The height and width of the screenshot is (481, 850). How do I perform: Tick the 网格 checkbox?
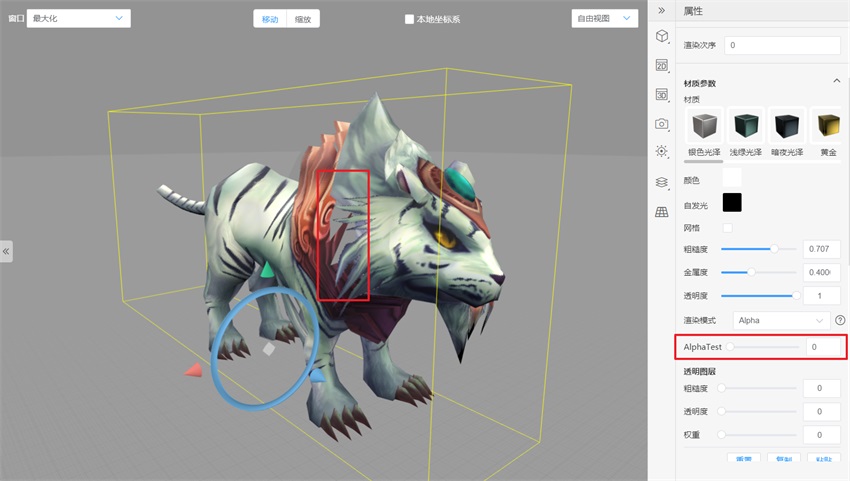tap(727, 228)
